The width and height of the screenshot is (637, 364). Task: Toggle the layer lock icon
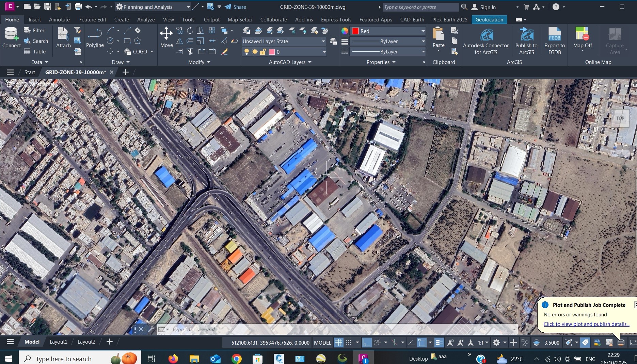pyautogui.click(x=263, y=52)
